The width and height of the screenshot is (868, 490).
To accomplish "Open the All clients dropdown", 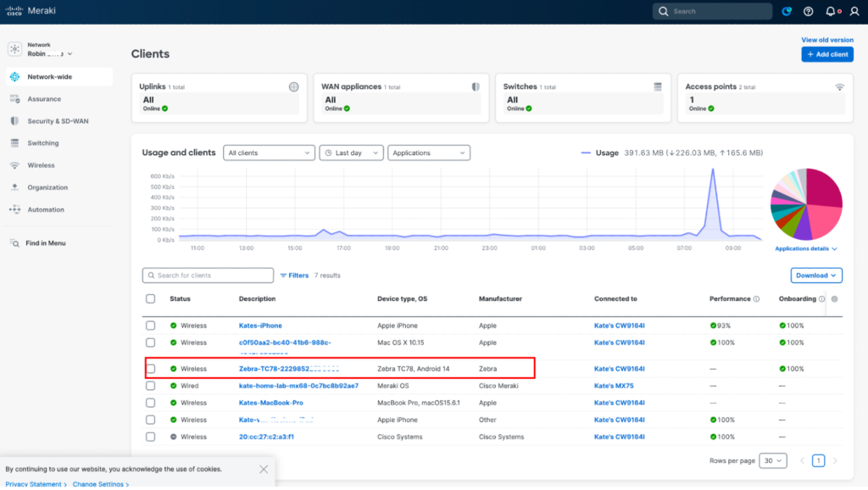I will pyautogui.click(x=269, y=153).
